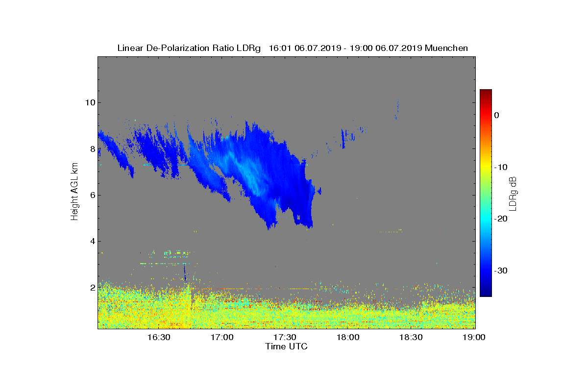Click the 17:00 time tick label
588x392 pixels.
tap(222, 337)
